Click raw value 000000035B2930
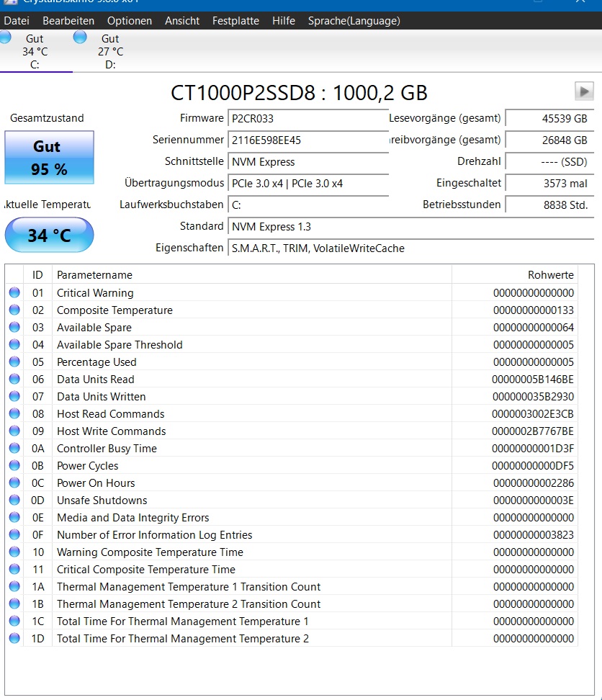Image resolution: width=602 pixels, height=700 pixels. (x=534, y=397)
